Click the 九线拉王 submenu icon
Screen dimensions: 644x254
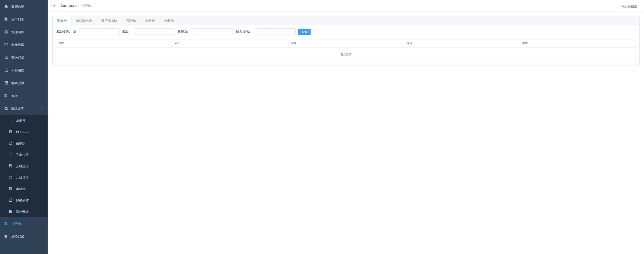pyautogui.click(x=11, y=177)
